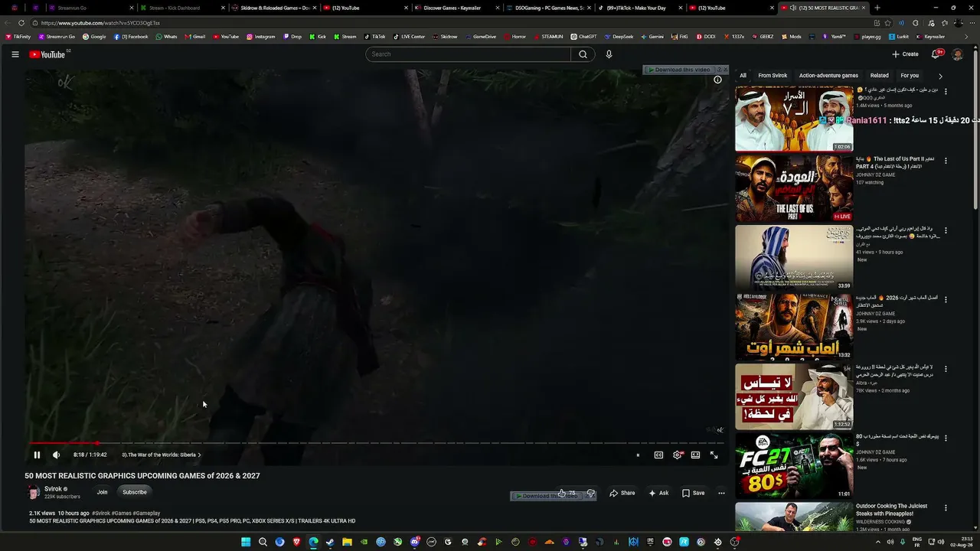Open more actions menu below the video
This screenshot has height=551, width=980.
point(721,493)
